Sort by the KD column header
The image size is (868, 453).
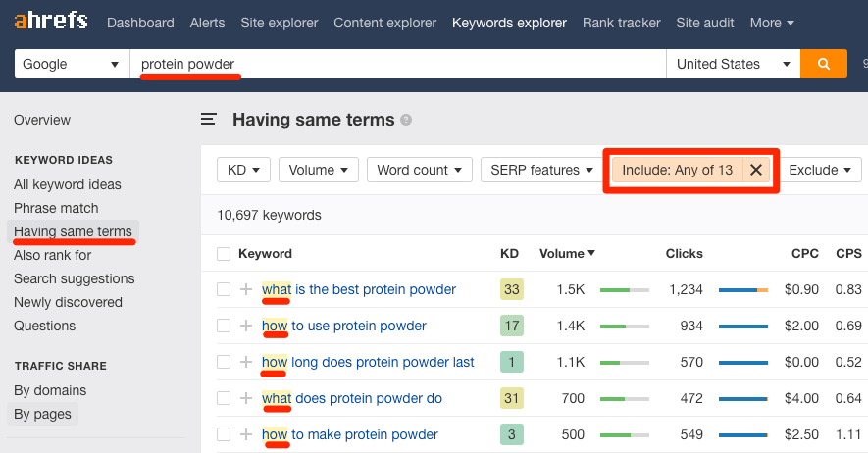509,253
